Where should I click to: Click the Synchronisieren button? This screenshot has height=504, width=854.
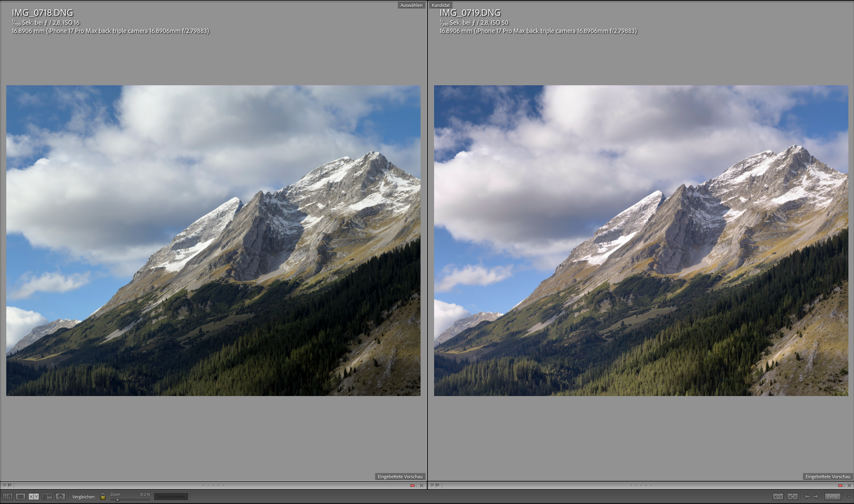(x=171, y=496)
